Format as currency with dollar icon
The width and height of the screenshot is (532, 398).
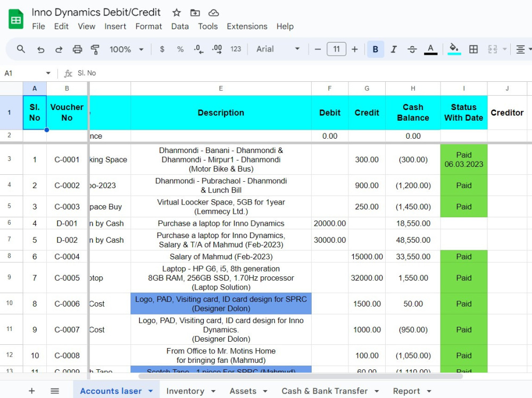(x=162, y=49)
